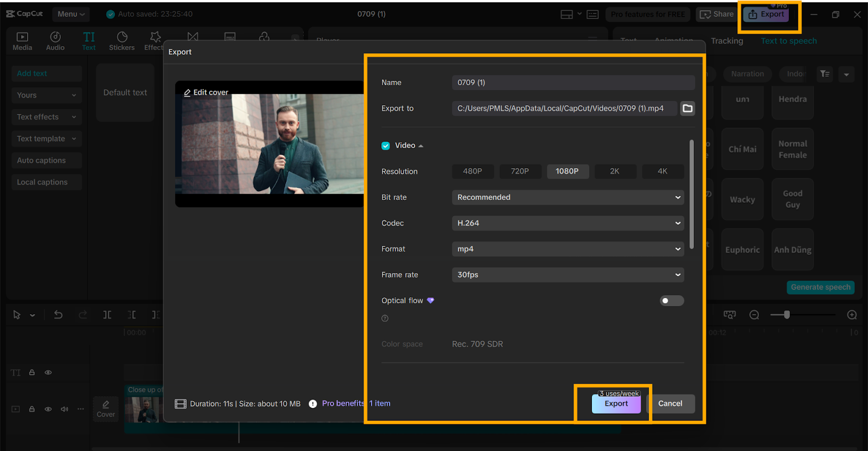Select Add text option

point(46,73)
